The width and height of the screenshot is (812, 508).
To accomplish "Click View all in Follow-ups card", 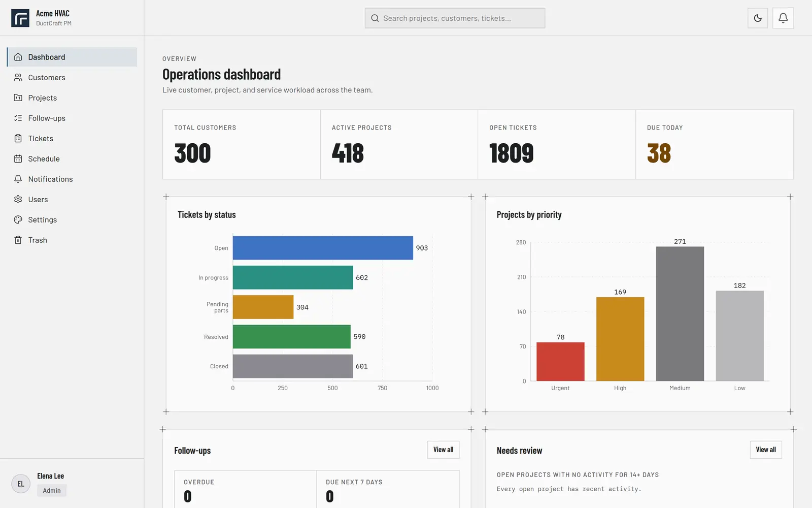I will click(444, 450).
